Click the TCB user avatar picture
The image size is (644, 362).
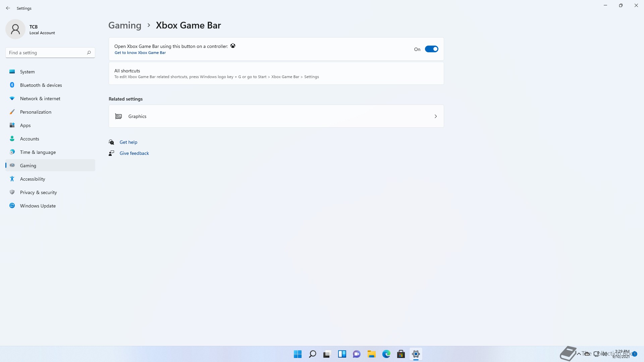pos(15,29)
